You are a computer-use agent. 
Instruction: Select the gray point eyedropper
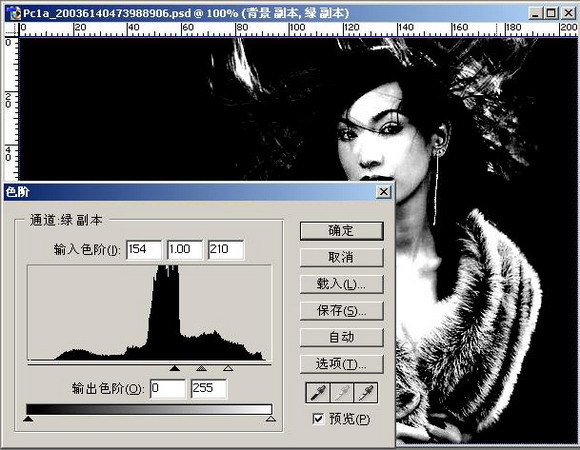pyautogui.click(x=342, y=393)
